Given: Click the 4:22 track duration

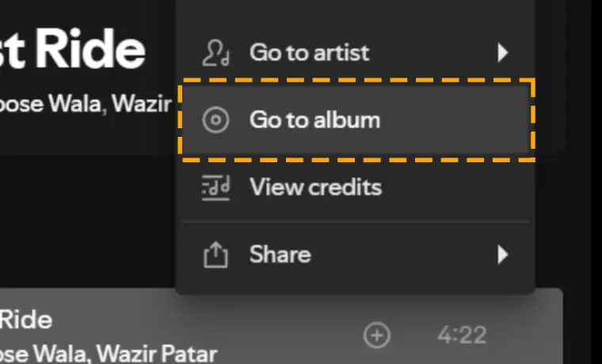Looking at the screenshot, I should (463, 336).
